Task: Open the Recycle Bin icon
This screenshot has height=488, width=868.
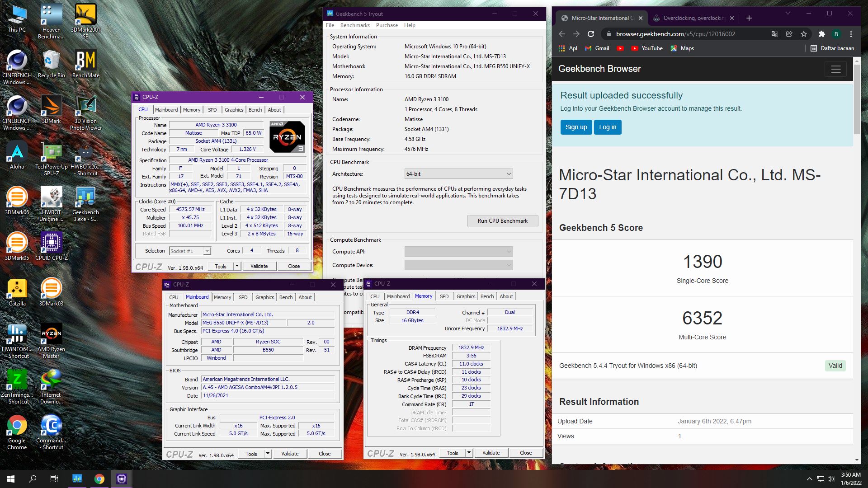Action: coord(51,64)
